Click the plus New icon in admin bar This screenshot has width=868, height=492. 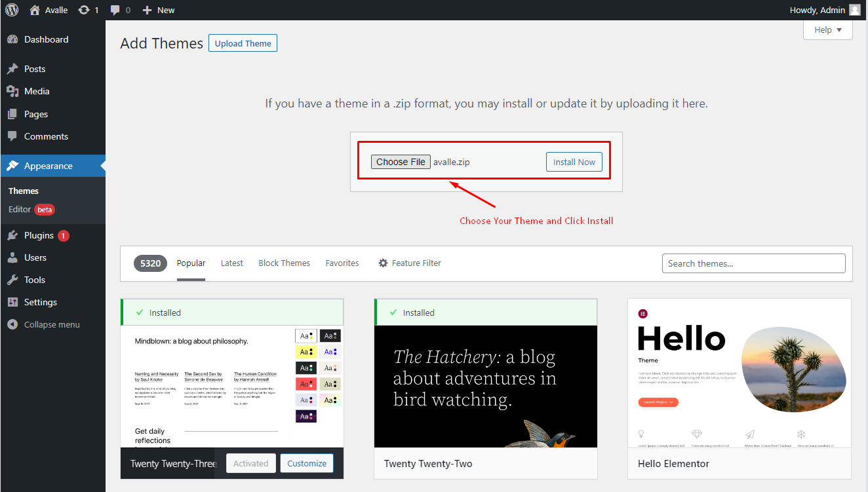click(x=147, y=10)
